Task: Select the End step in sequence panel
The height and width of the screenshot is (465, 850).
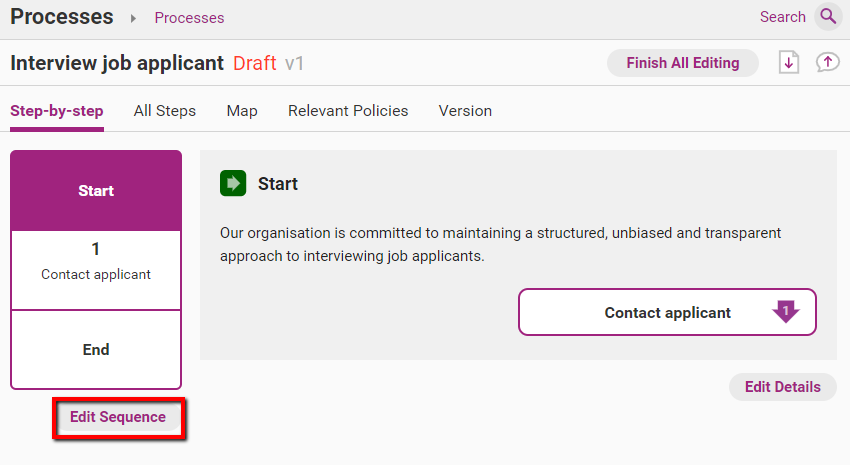Action: tap(96, 350)
